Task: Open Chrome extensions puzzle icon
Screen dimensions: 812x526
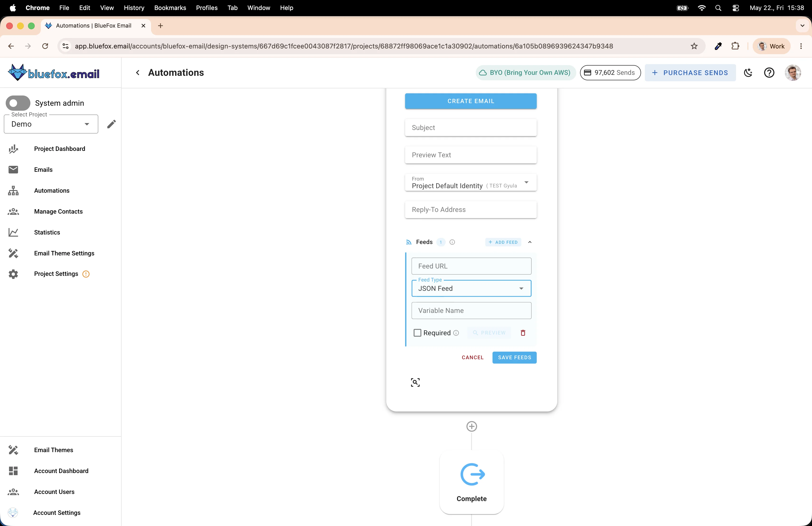Action: tap(735, 46)
